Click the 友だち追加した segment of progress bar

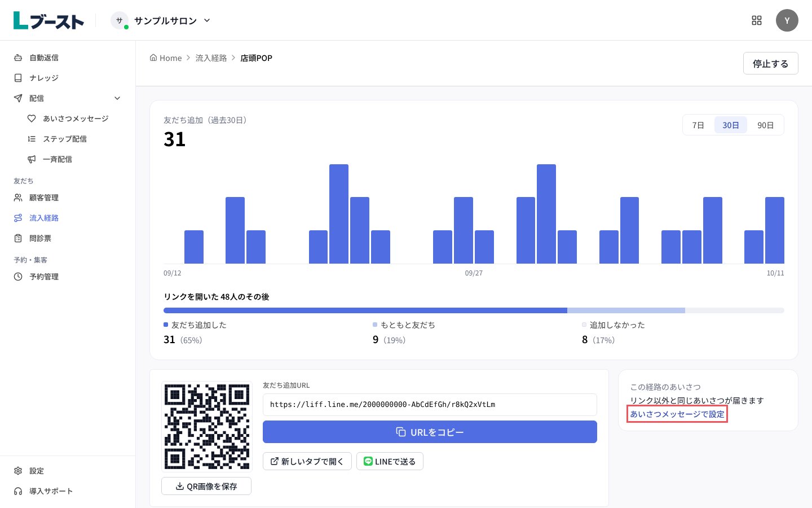[x=365, y=310]
